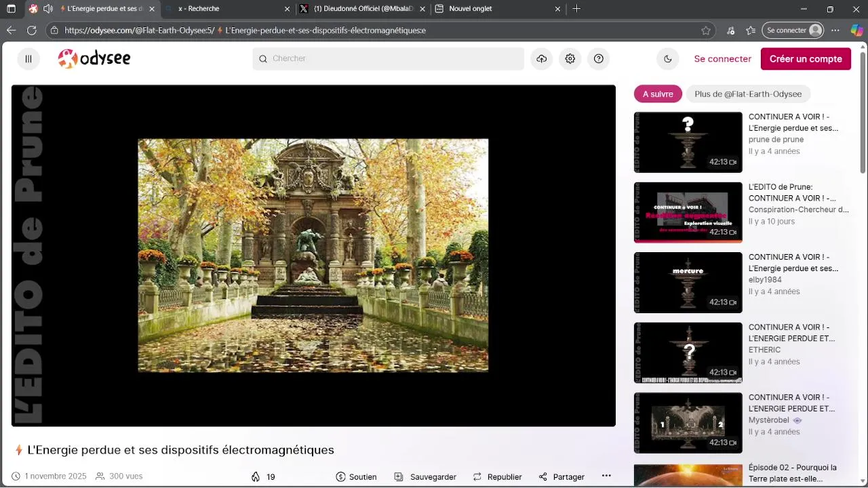Viewport: 868px width, 488px height.
Task: Open browser favorites list icon
Action: click(x=751, y=30)
